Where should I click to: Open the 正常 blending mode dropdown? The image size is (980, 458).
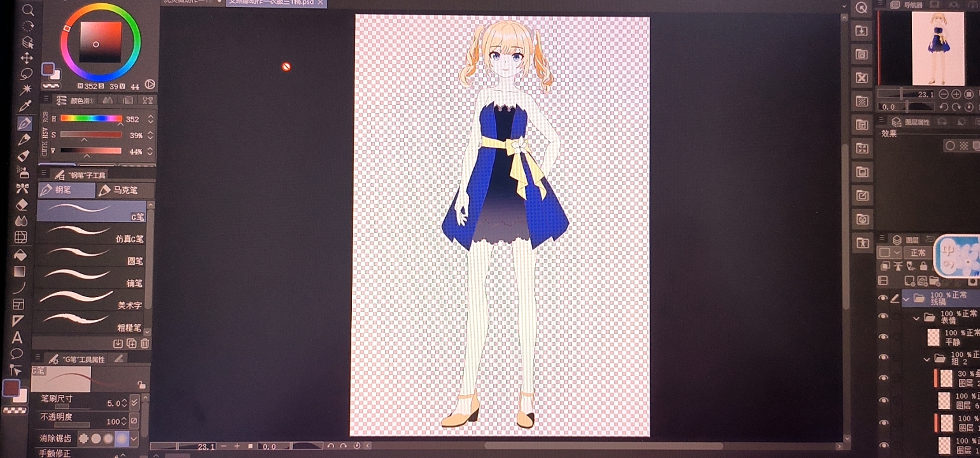tap(918, 253)
